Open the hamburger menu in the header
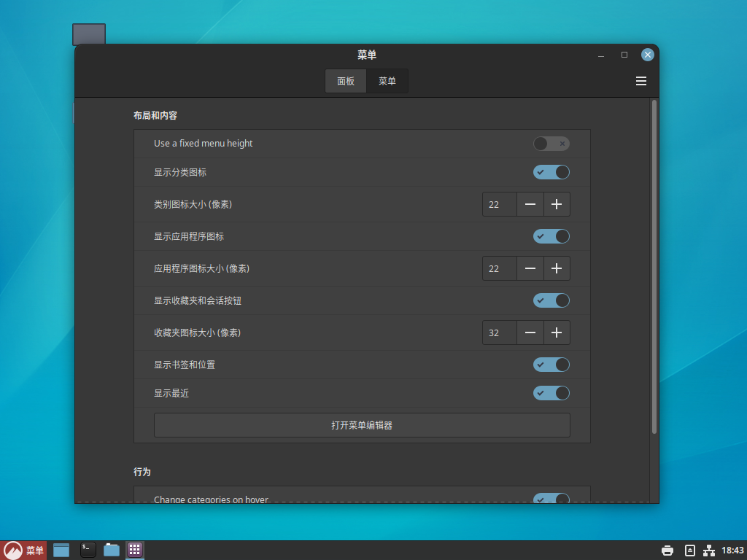Viewport: 747px width, 560px height. point(641,81)
